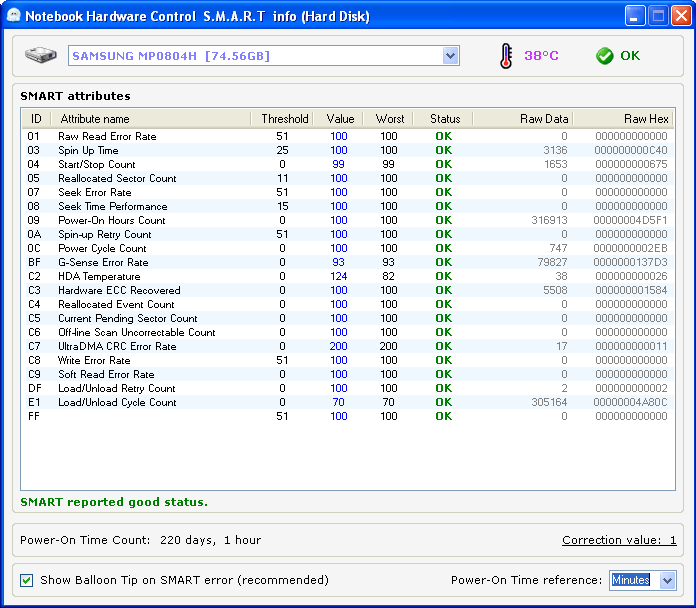This screenshot has width=696, height=608.
Task: Select the Current Pending Sector Count row
Action: [348, 318]
